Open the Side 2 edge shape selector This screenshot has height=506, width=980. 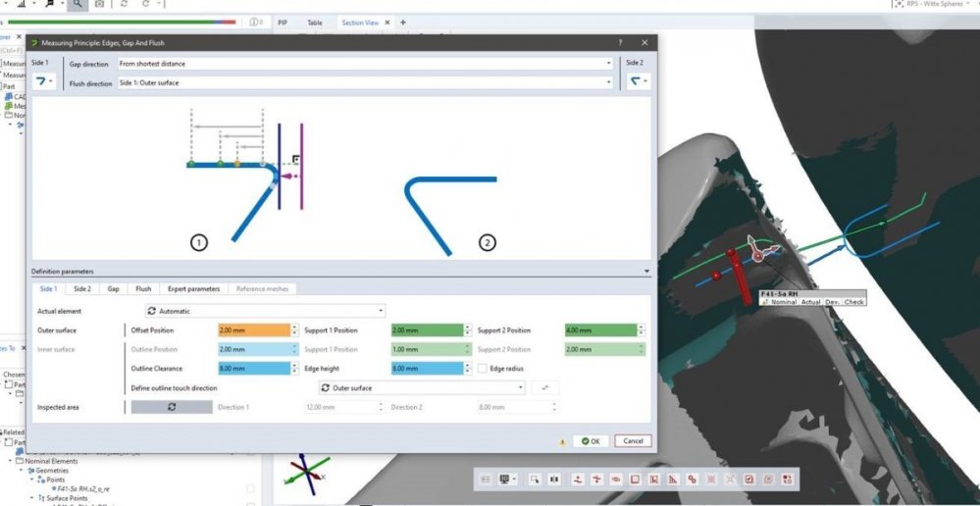click(x=639, y=81)
